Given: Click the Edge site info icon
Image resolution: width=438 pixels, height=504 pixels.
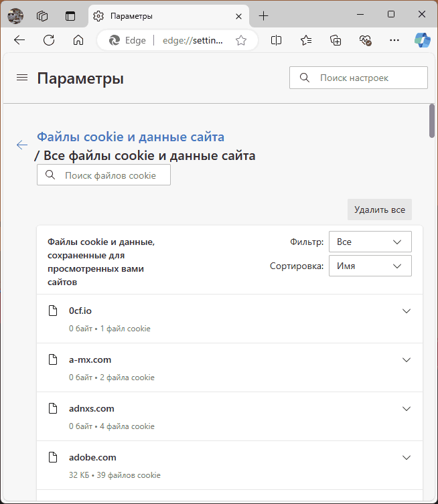Looking at the screenshot, I should coord(114,40).
